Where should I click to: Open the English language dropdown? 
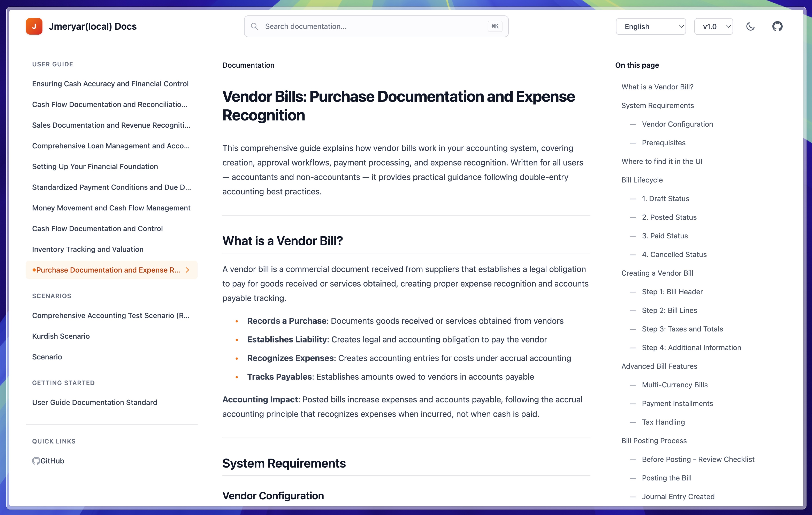tap(650, 26)
